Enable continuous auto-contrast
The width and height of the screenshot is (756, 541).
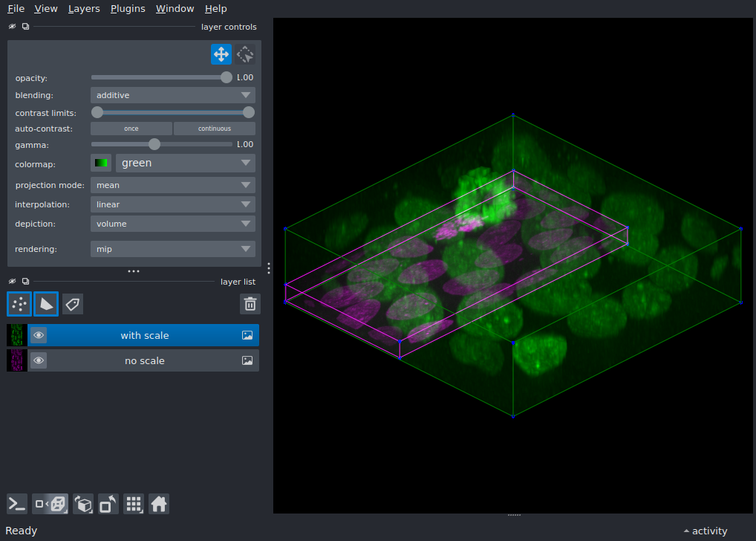214,129
